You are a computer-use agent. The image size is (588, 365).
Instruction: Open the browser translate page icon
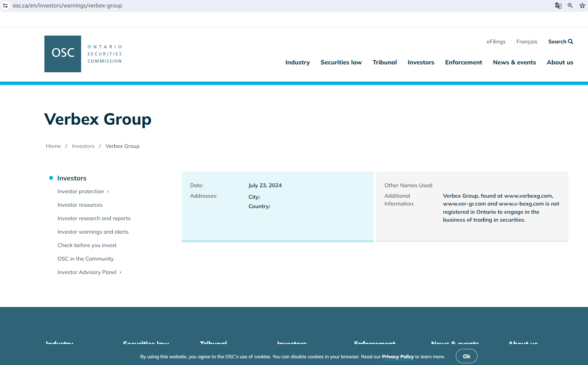558,6
